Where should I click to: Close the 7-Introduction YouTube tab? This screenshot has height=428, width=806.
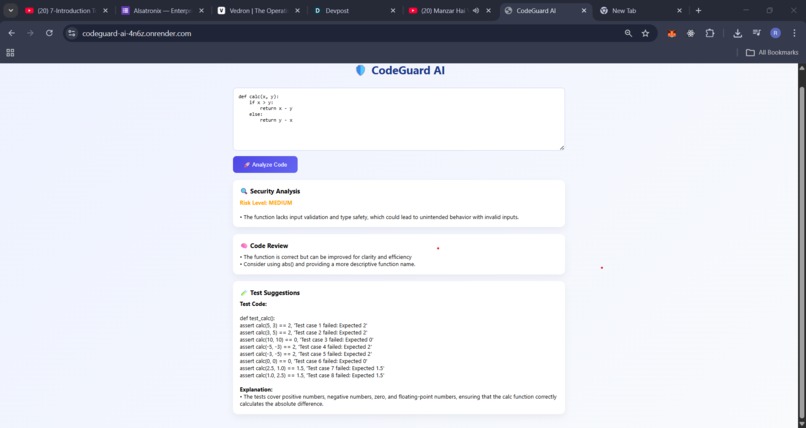(105, 10)
